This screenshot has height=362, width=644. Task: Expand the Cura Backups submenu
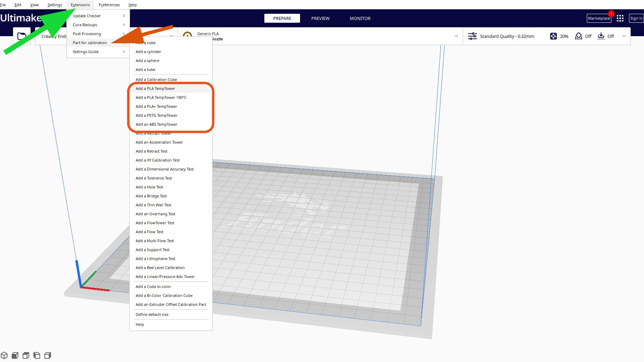coord(98,25)
